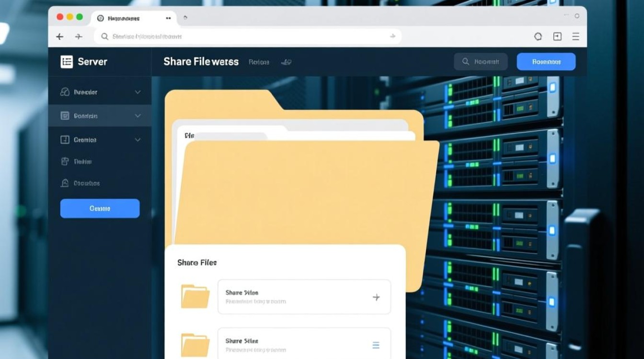This screenshot has height=359, width=644.
Task: Expand the third sidebar item's chevron
Action: tap(138, 140)
